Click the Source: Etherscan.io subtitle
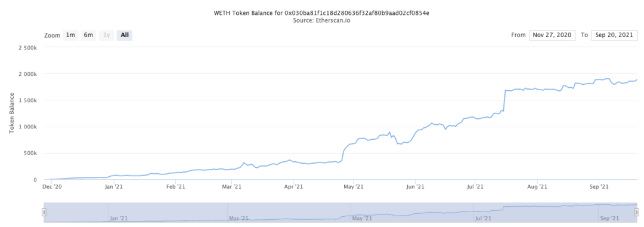The image size is (644, 227). [321, 20]
